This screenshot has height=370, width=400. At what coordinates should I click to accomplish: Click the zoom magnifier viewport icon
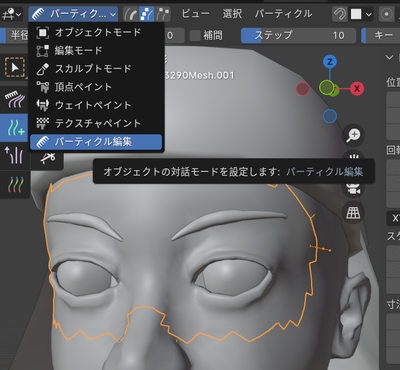[354, 135]
